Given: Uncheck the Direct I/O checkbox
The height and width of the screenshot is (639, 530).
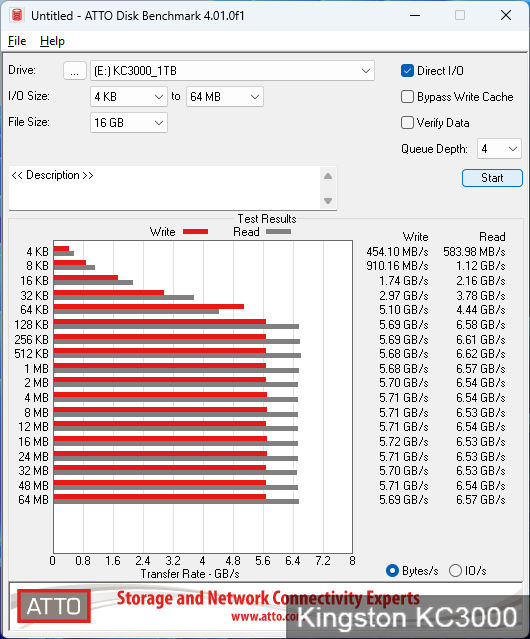Looking at the screenshot, I should [x=407, y=71].
